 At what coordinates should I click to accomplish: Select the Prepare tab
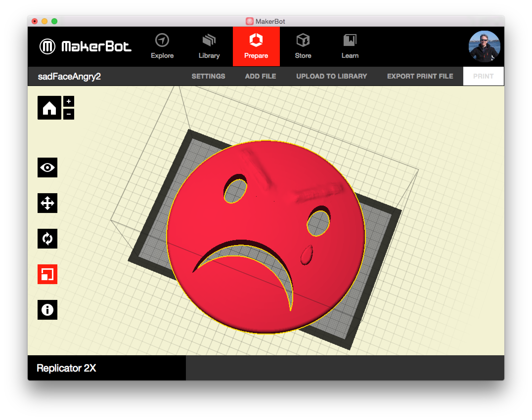click(x=256, y=46)
